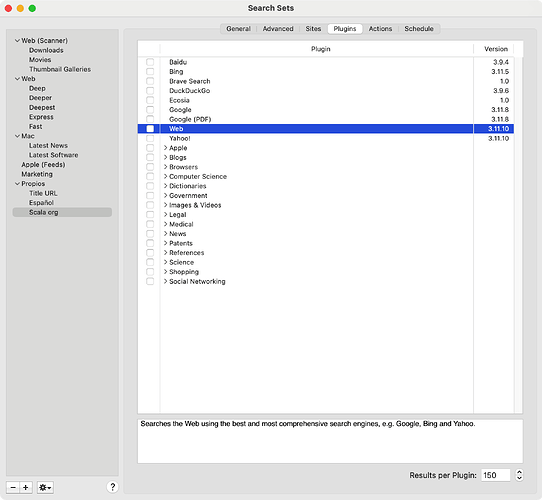Open the gear action menu
The width and height of the screenshot is (542, 500).
pos(45,488)
